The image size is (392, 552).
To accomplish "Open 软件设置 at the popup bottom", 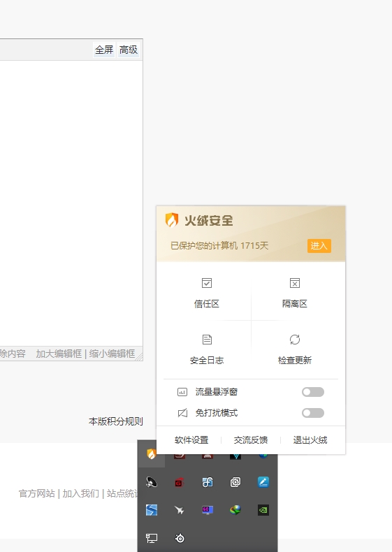I will pos(191,440).
